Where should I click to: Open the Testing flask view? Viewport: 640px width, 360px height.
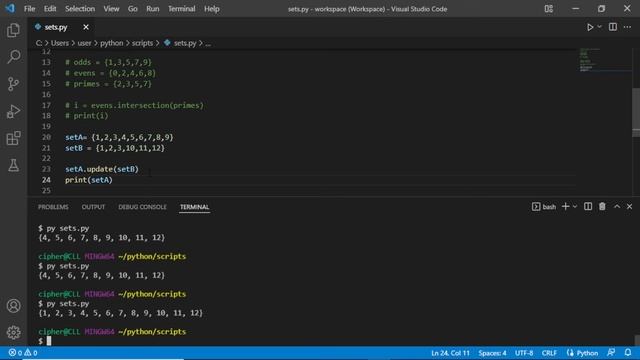coord(13,165)
